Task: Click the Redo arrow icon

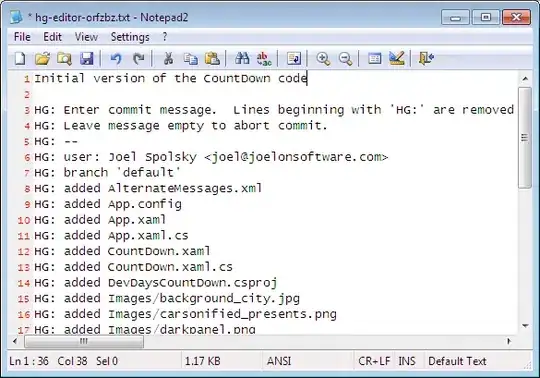Action: click(138, 59)
